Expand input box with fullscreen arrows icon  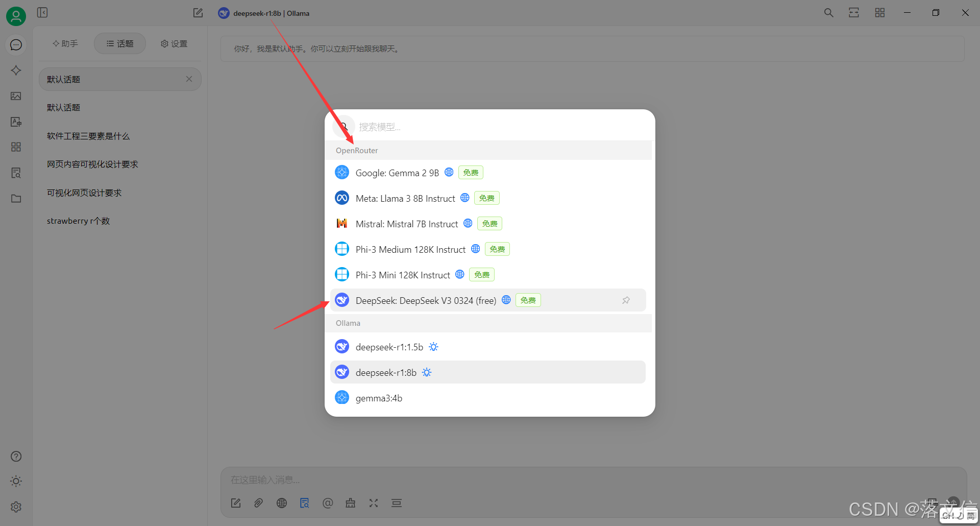point(374,503)
